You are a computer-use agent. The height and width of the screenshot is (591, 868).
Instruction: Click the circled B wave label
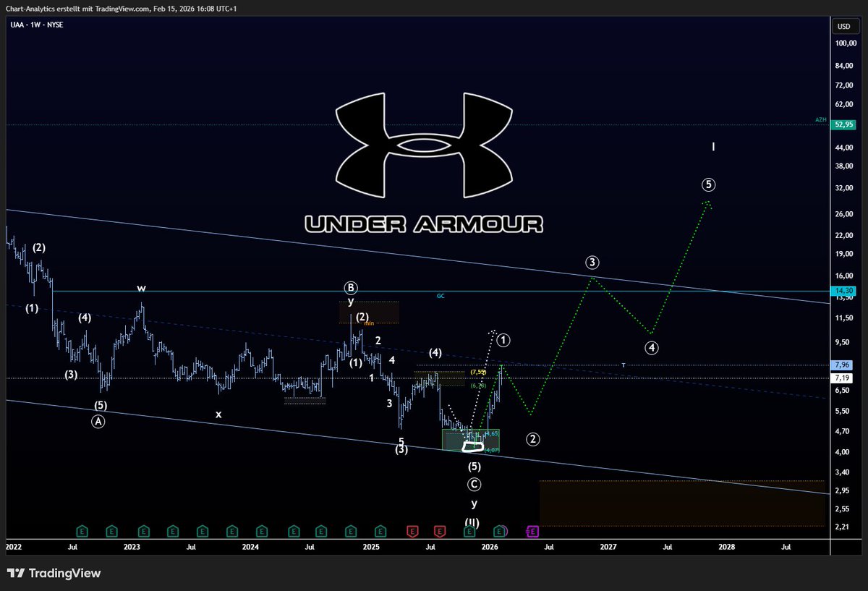click(351, 287)
